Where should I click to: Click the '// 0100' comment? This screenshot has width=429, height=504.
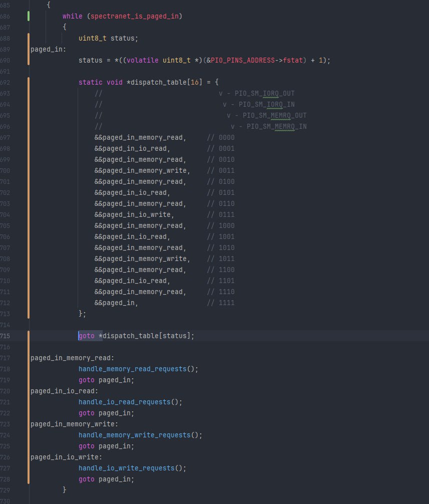(221, 181)
